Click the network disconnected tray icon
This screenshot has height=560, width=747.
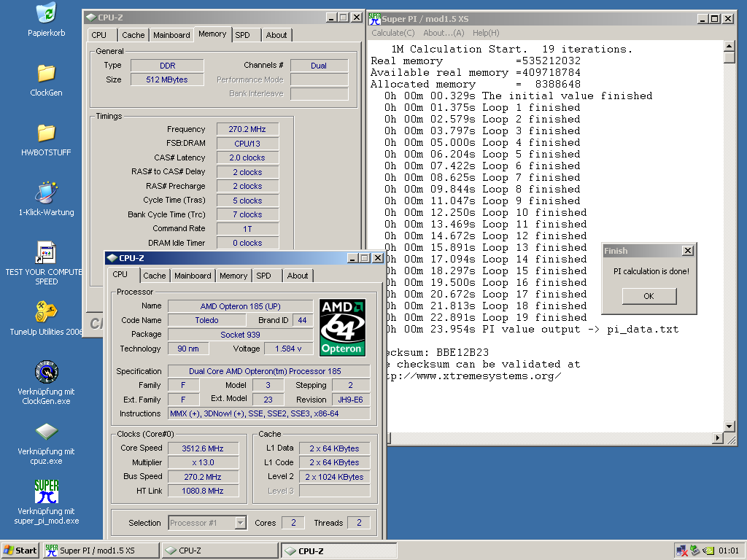(682, 551)
